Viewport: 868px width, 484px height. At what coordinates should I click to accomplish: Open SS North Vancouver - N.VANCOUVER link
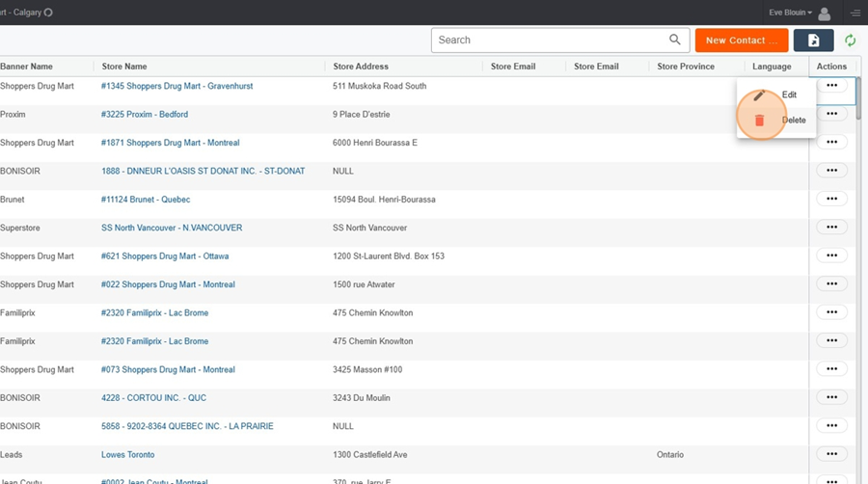pyautogui.click(x=172, y=228)
